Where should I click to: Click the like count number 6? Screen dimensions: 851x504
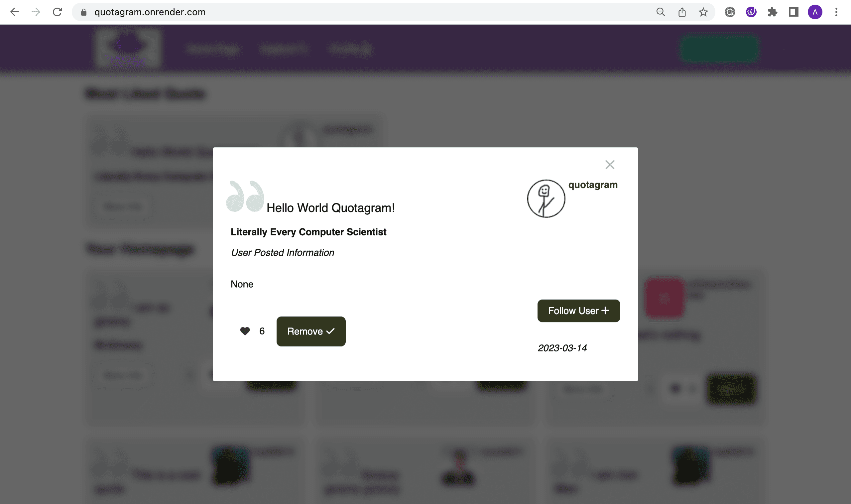(x=262, y=331)
